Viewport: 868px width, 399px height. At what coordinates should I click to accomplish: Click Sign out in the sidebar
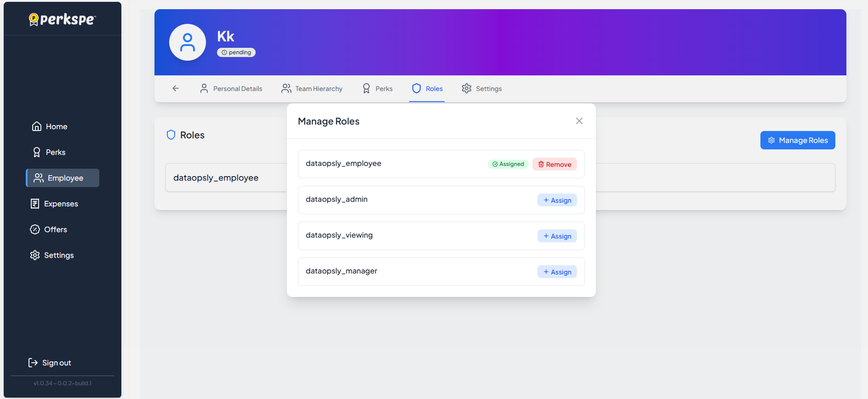[x=50, y=363]
